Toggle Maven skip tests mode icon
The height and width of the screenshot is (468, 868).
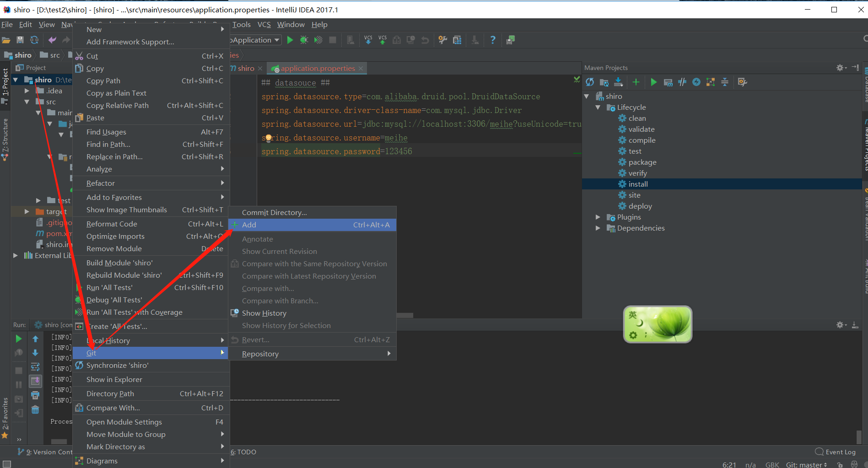click(696, 82)
